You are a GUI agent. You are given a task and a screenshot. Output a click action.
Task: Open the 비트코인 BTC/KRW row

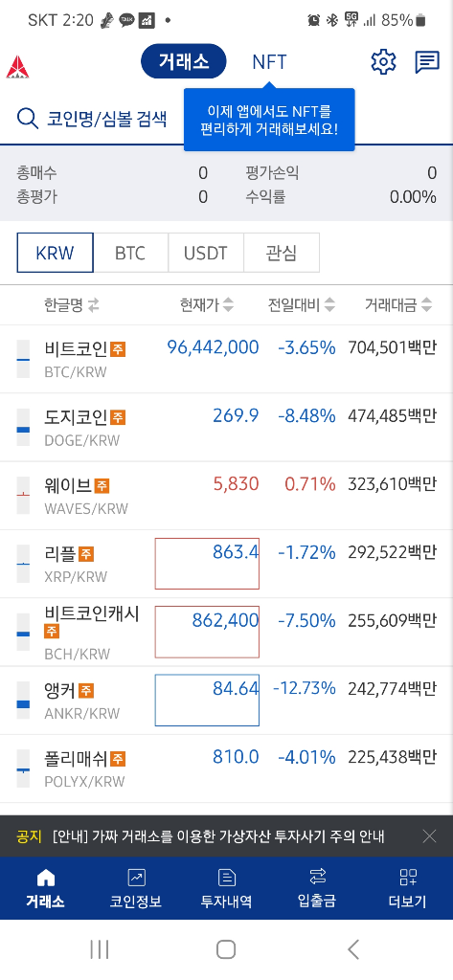click(x=226, y=360)
